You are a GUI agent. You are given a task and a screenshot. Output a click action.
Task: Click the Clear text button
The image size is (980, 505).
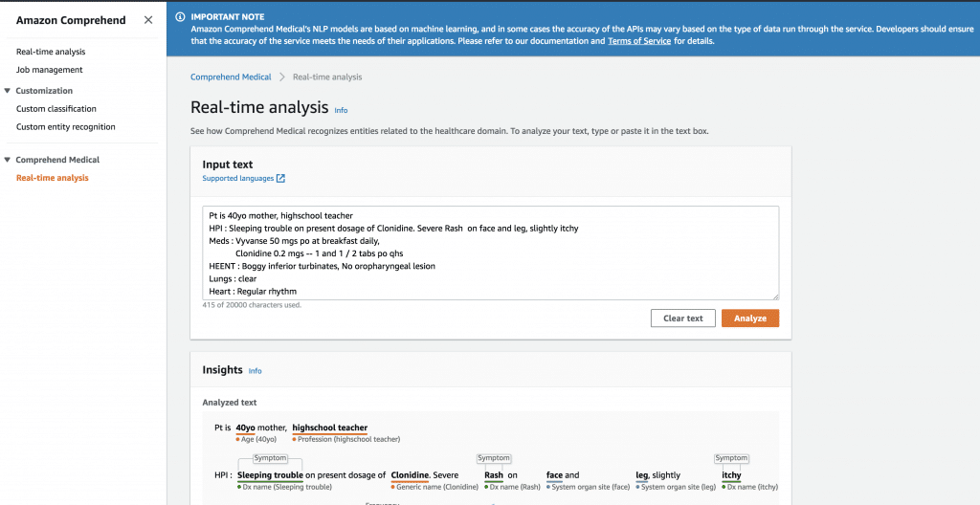click(x=683, y=318)
